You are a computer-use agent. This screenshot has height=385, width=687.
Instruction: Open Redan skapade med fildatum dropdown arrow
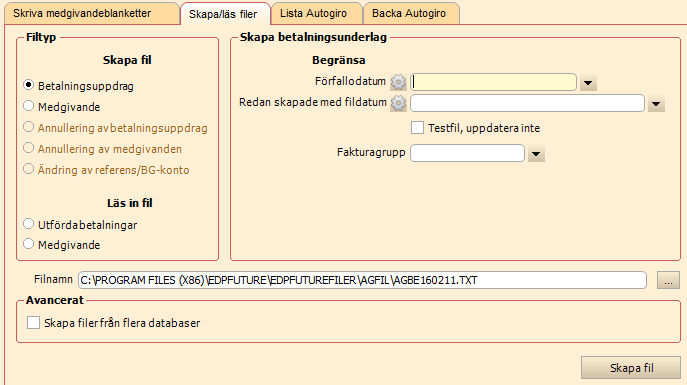coord(656,104)
